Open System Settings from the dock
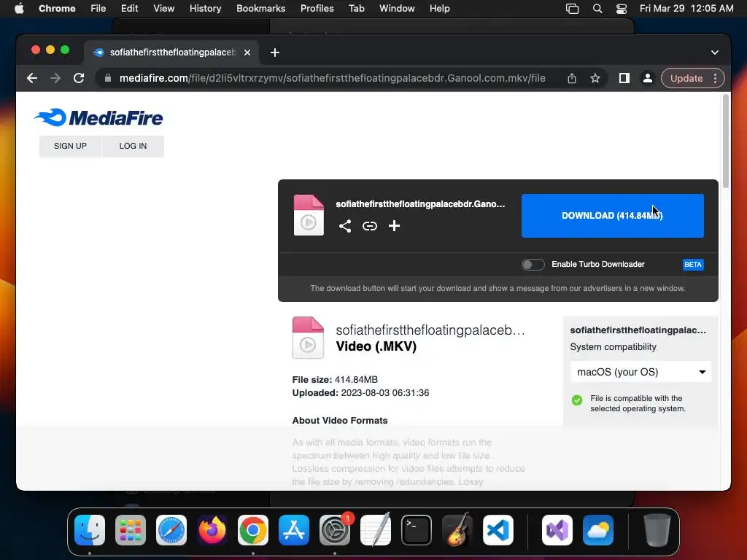The image size is (747, 560). [x=334, y=530]
